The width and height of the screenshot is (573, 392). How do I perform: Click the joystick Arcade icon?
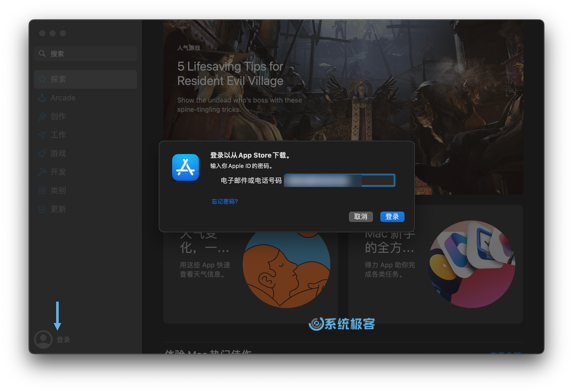point(42,98)
